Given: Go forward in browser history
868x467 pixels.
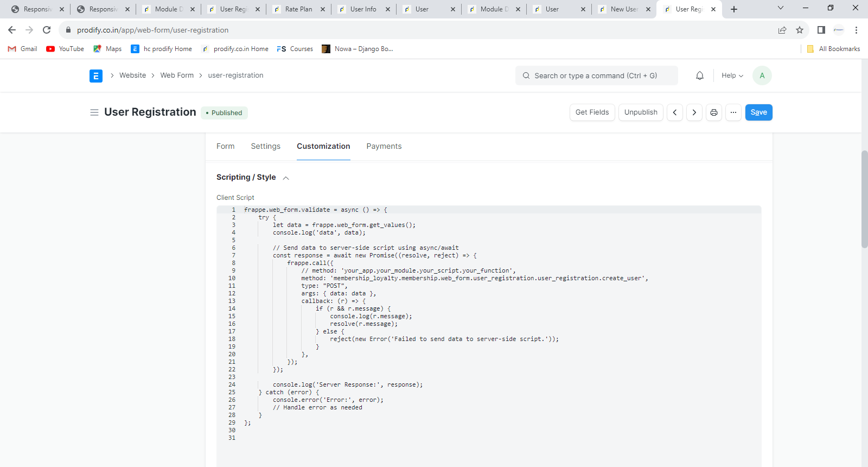Looking at the screenshot, I should [x=29, y=30].
